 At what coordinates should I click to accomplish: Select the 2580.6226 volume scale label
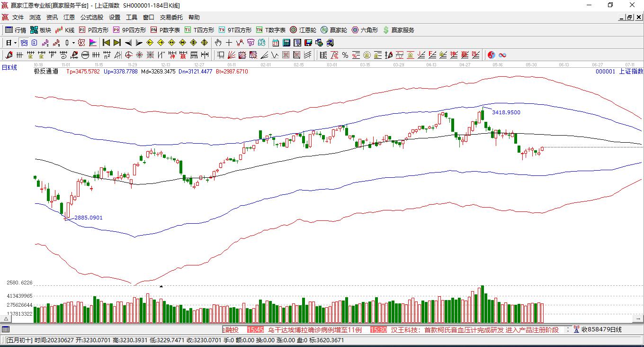[19, 283]
